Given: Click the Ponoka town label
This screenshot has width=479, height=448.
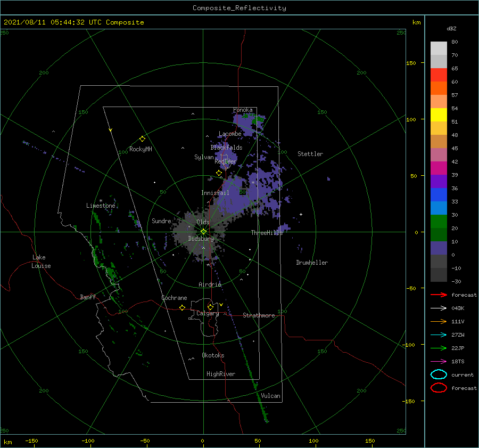Looking at the screenshot, I should [243, 110].
